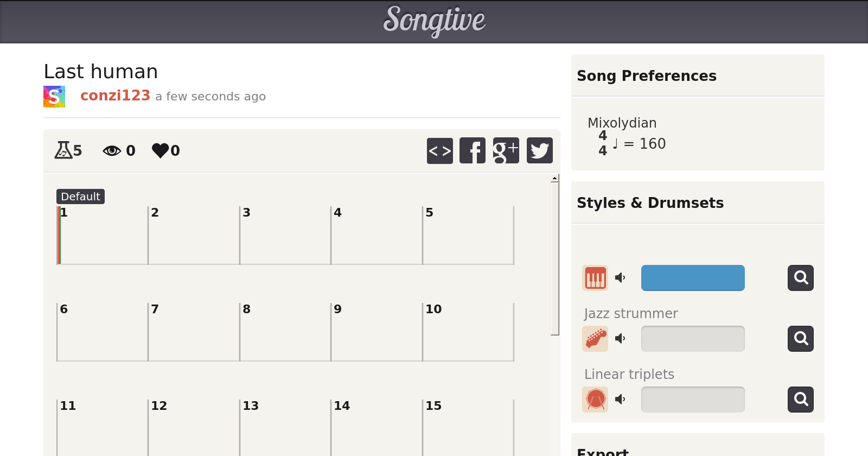
Task: Share song on Facebook
Action: (473, 150)
